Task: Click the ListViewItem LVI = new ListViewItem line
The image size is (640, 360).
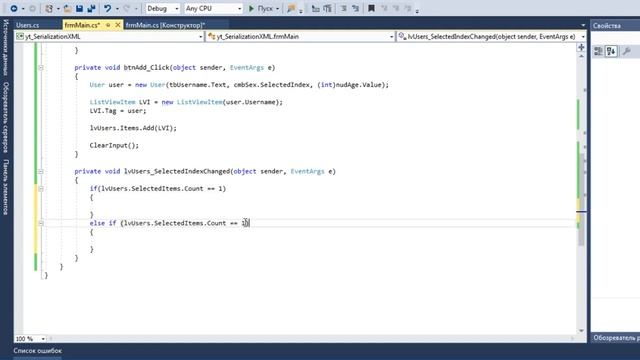Action: (186, 102)
